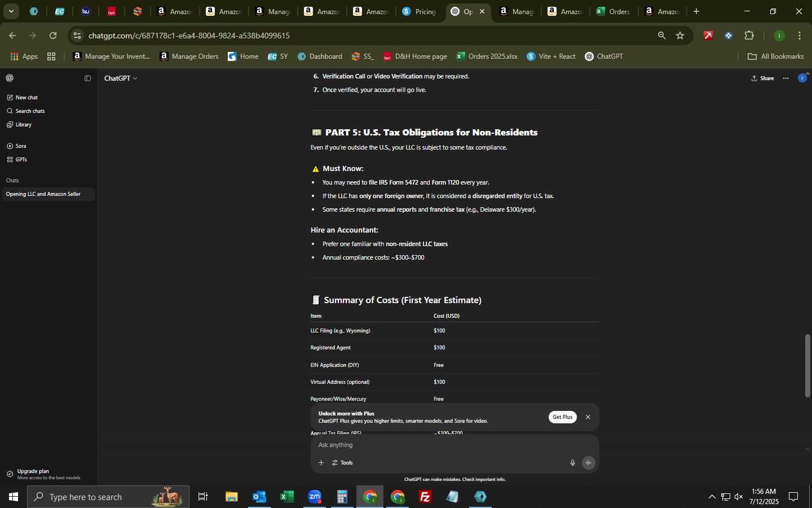Open the Manage Your Inventory bookmark
Screen dimensions: 812x508
coord(112,56)
